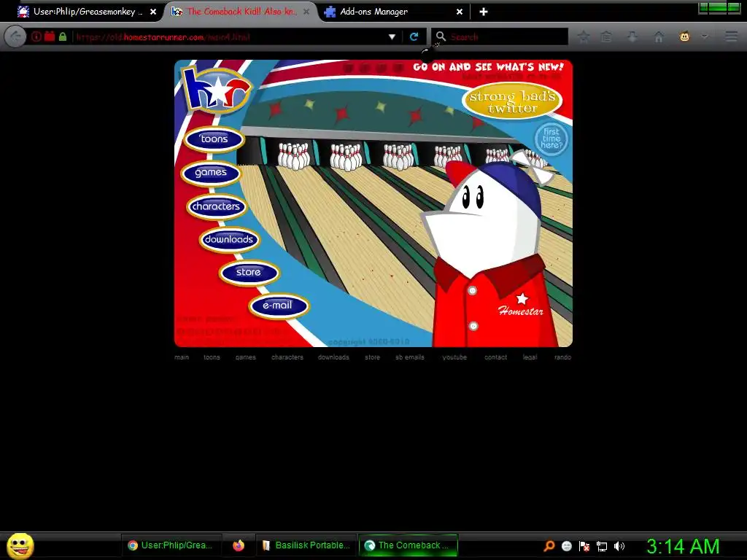Image resolution: width=747 pixels, height=560 pixels.
Task: Click the red extension icon in the address bar
Action: click(50, 36)
